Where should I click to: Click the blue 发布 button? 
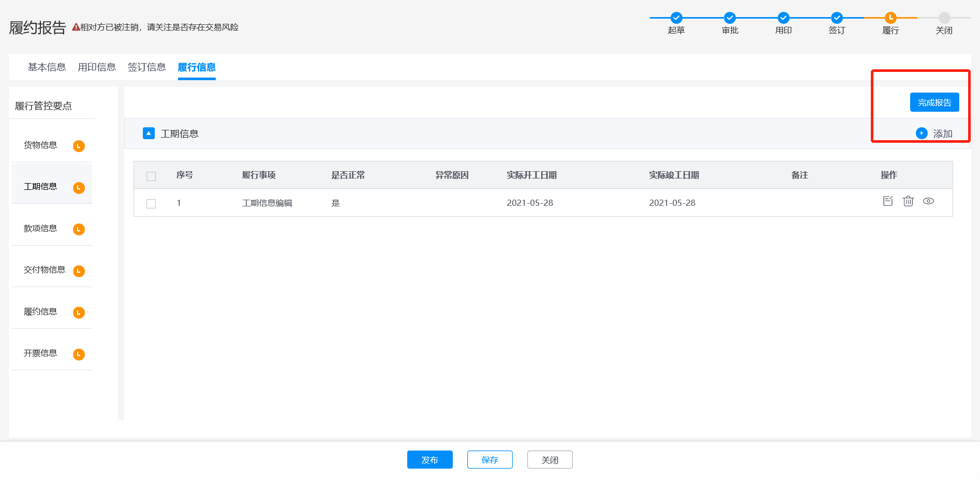[429, 460]
